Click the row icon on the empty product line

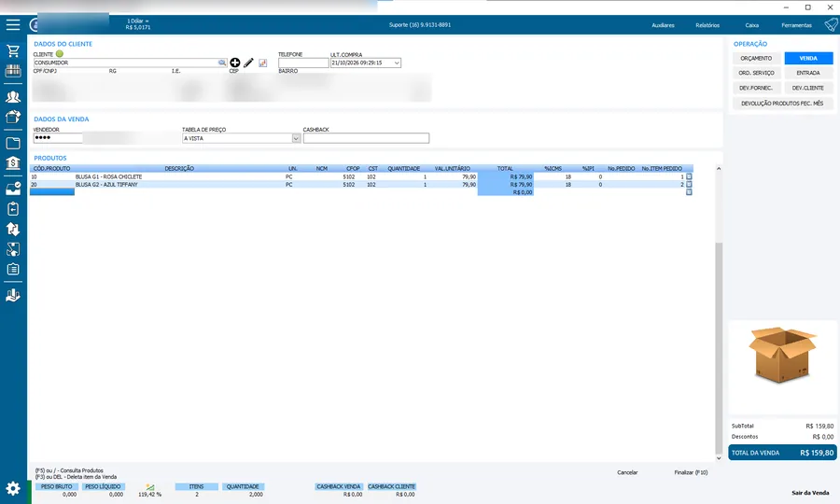pyautogui.click(x=689, y=191)
